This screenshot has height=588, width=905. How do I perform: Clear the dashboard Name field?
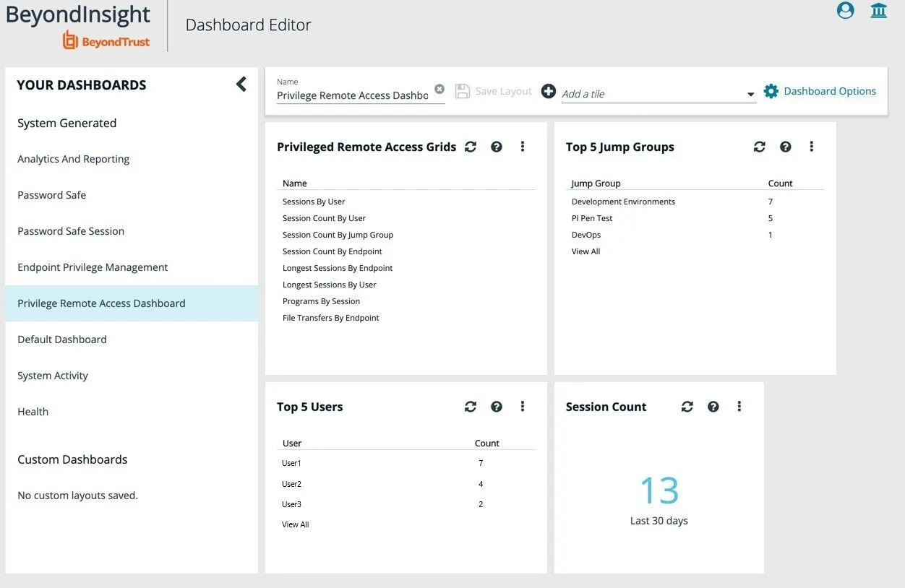[439, 89]
